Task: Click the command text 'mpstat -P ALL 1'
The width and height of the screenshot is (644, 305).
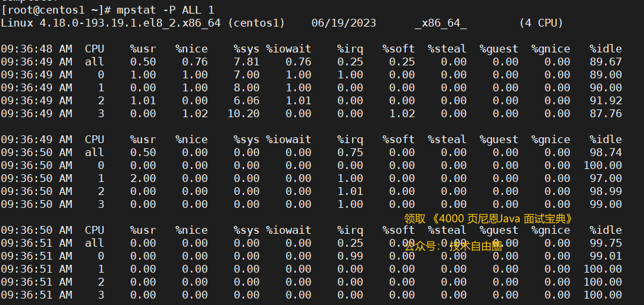Action: pyautogui.click(x=165, y=10)
